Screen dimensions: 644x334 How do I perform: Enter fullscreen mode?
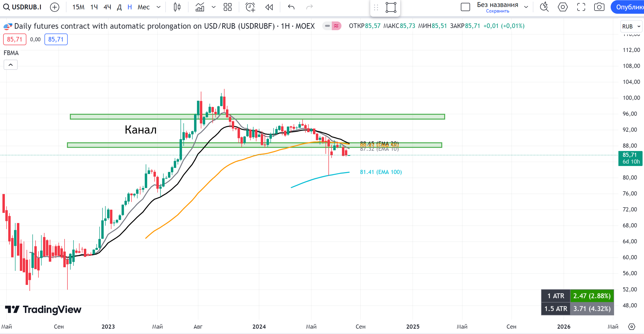(x=581, y=7)
